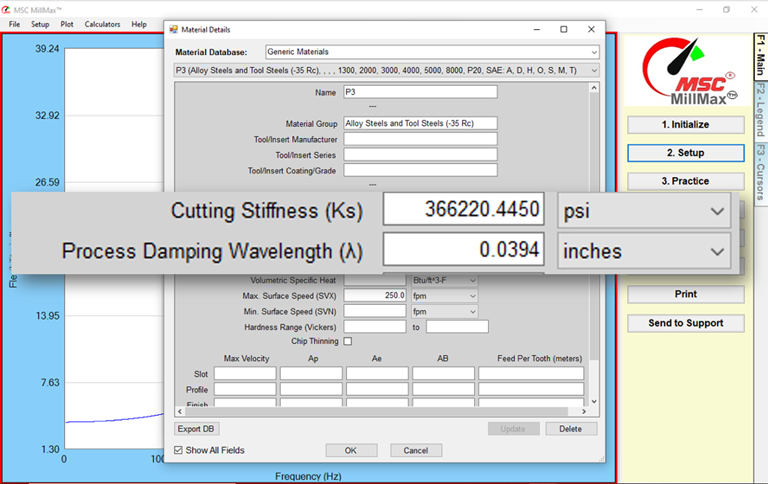Click the Max. Surface Speed value 250.0

click(x=375, y=296)
